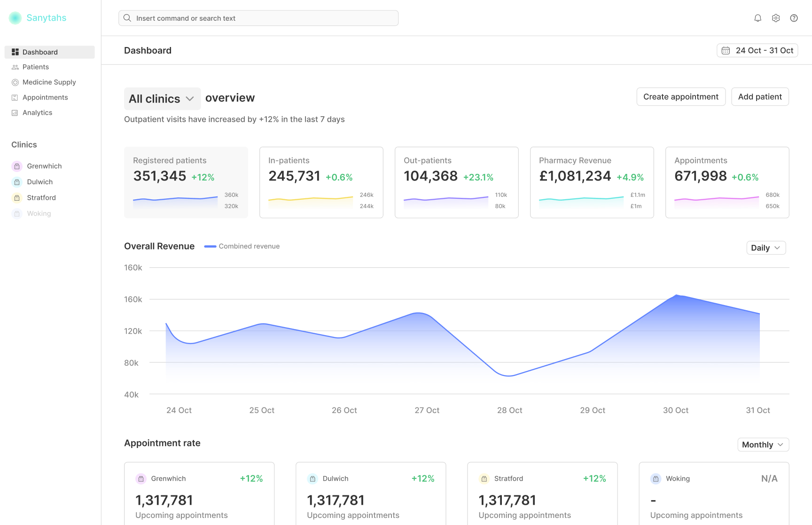Click the Dulwich +12% rate
Image resolution: width=812 pixels, height=525 pixels.
423,478
